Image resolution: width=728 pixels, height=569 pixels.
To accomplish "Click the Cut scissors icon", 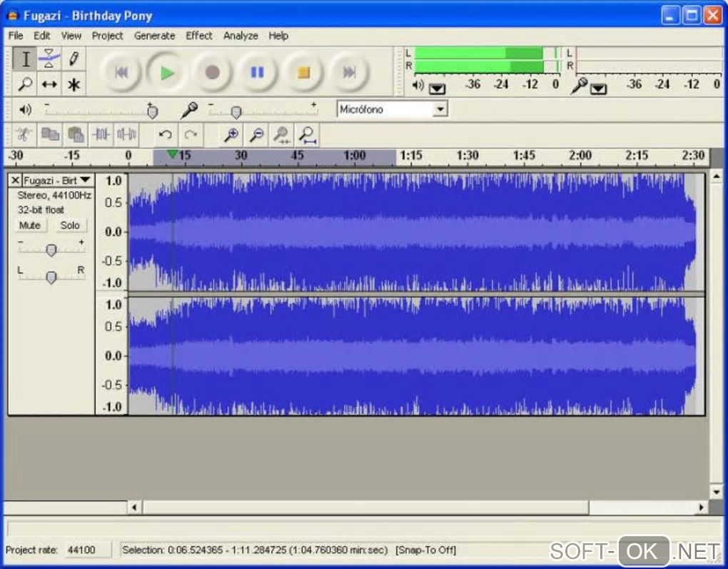I will coord(24,134).
